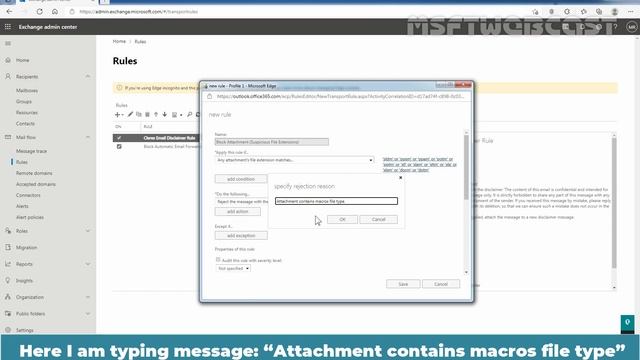Screen dimensions: 640x360
Task: Open Contacts in sidebar
Action: click(25, 124)
